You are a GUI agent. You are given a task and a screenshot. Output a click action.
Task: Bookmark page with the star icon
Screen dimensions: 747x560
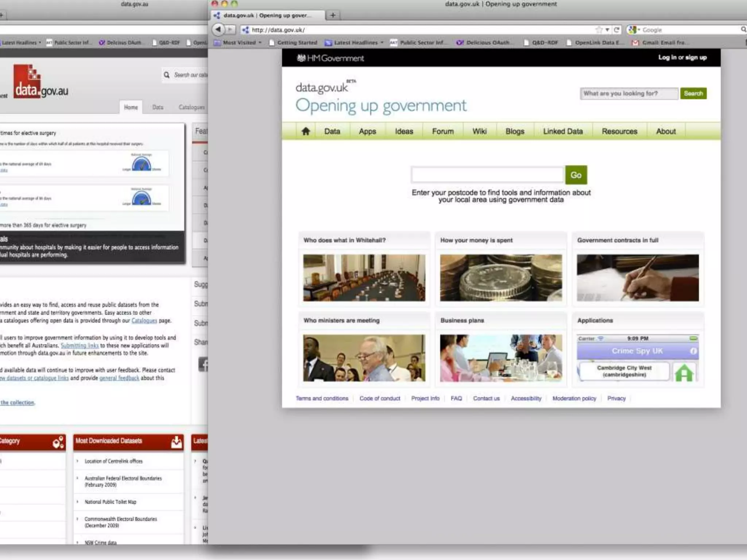pyautogui.click(x=599, y=30)
